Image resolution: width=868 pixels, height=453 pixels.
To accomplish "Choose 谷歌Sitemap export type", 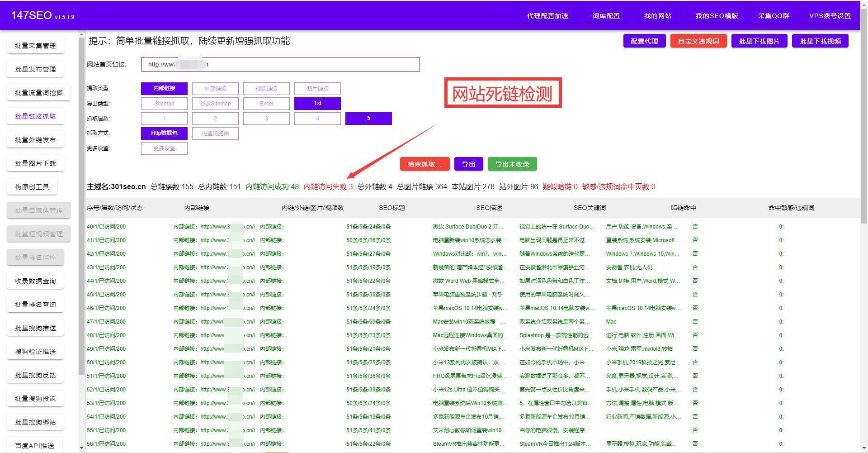I will click(215, 104).
